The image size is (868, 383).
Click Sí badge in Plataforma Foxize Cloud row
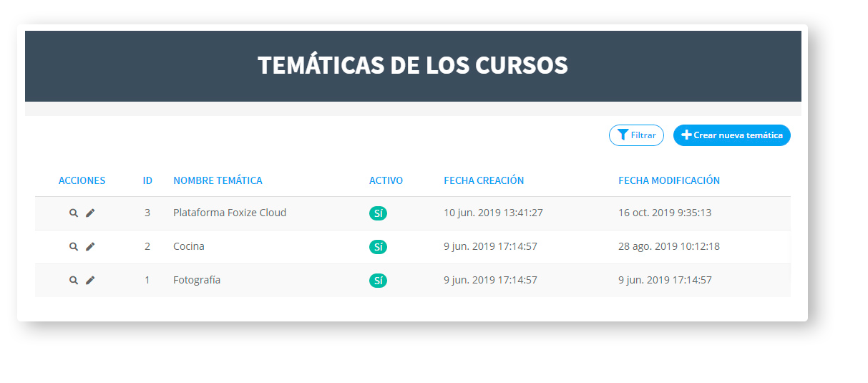(378, 213)
